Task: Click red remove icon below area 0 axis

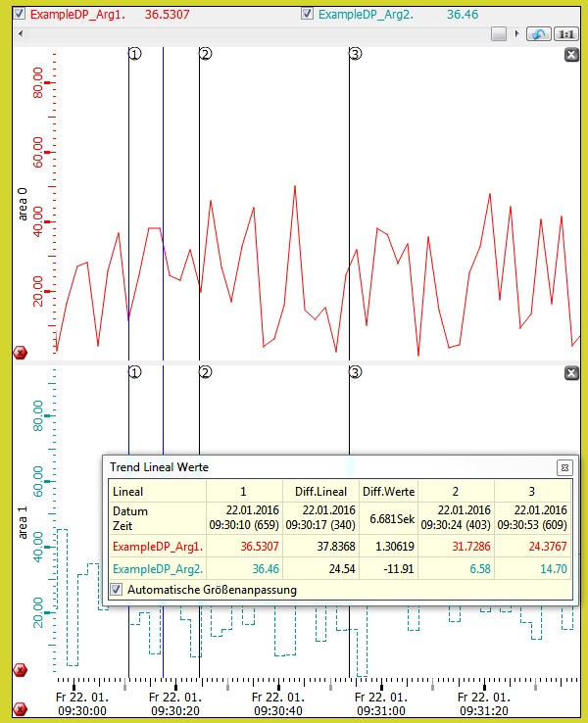Action: click(x=20, y=352)
